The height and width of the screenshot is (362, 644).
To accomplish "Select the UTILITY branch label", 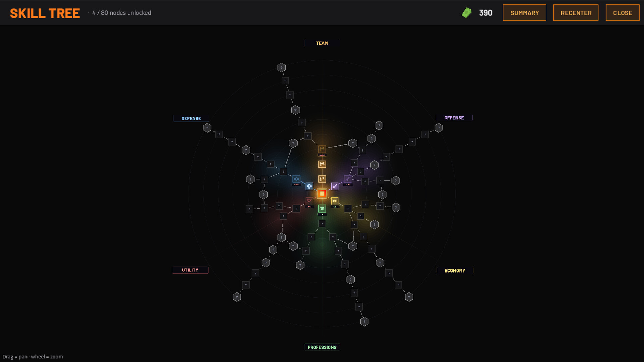I will [x=190, y=270].
